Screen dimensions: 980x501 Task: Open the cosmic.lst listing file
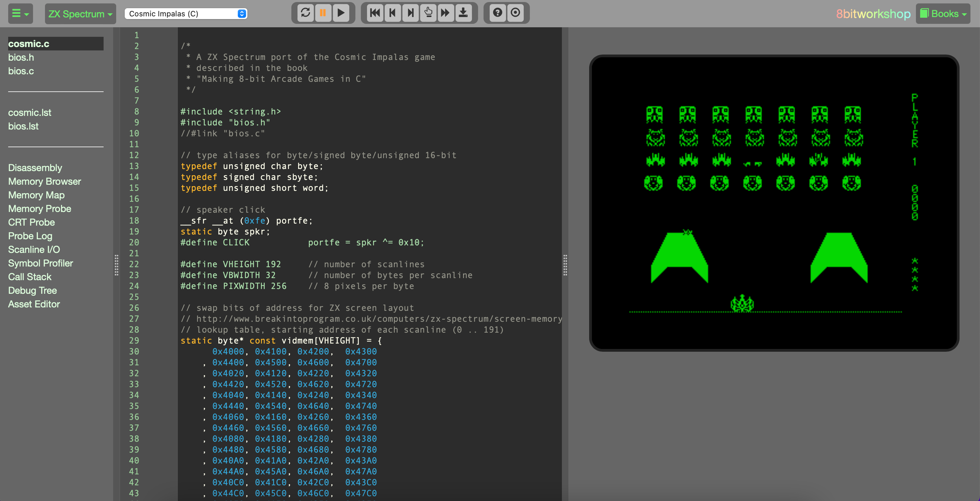[30, 112]
